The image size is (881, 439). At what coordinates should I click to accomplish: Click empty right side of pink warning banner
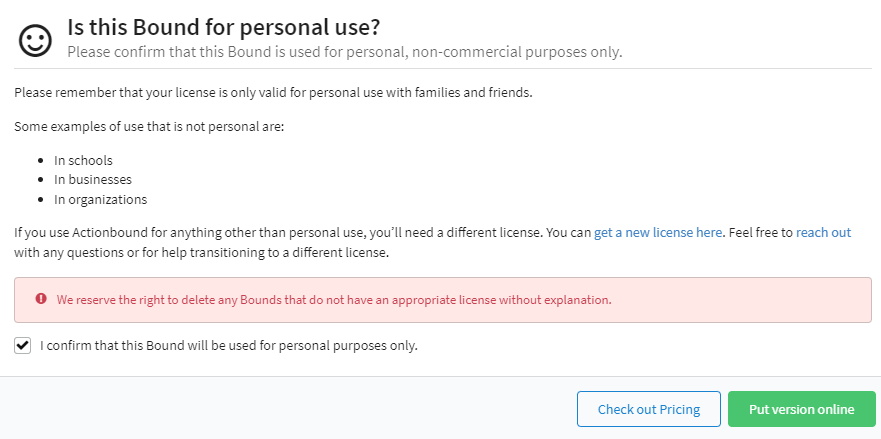pos(760,299)
